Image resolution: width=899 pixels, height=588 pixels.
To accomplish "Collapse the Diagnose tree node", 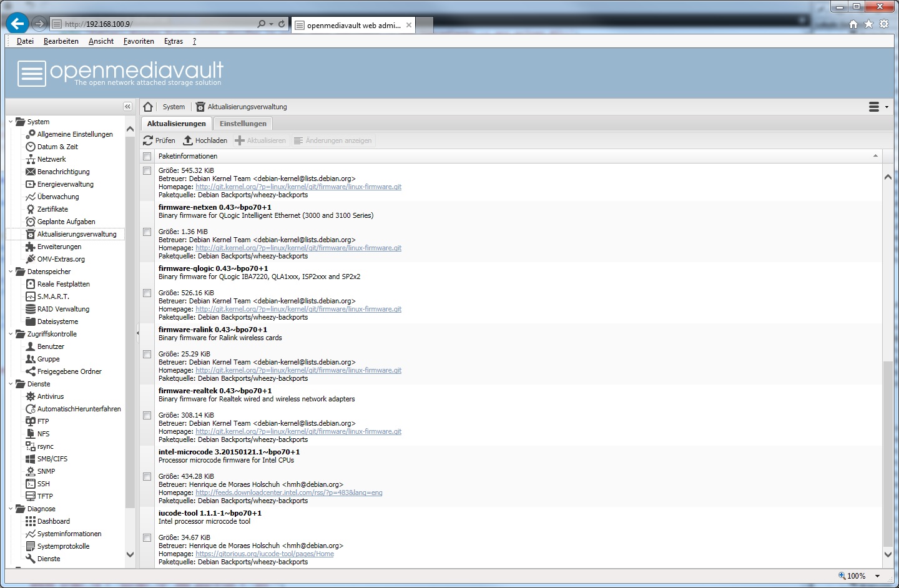I will click(11, 509).
